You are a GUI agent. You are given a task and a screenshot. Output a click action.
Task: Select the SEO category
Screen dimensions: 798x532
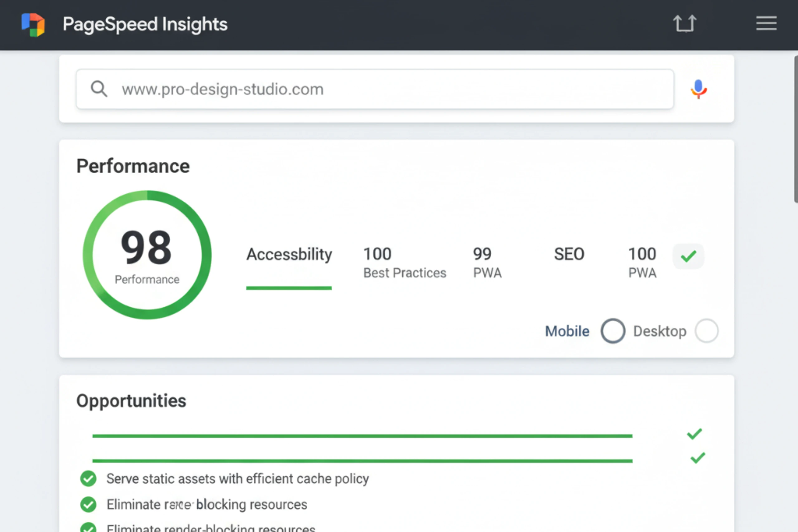569,254
